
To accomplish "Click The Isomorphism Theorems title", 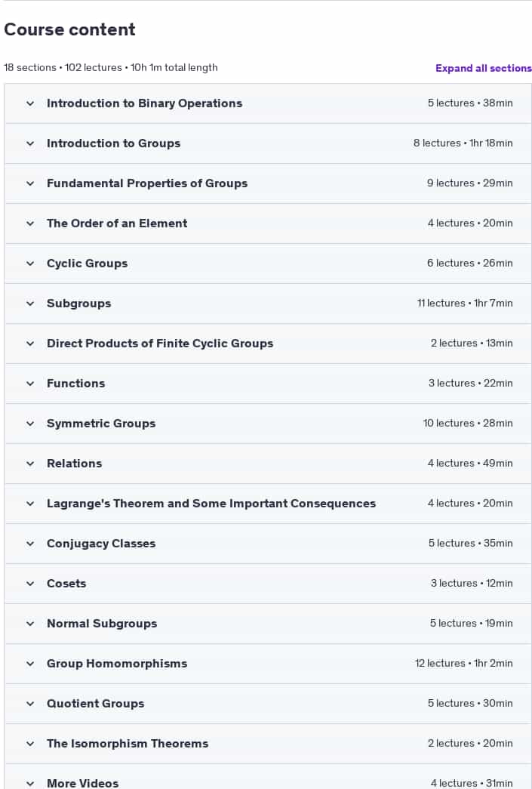I will (128, 744).
